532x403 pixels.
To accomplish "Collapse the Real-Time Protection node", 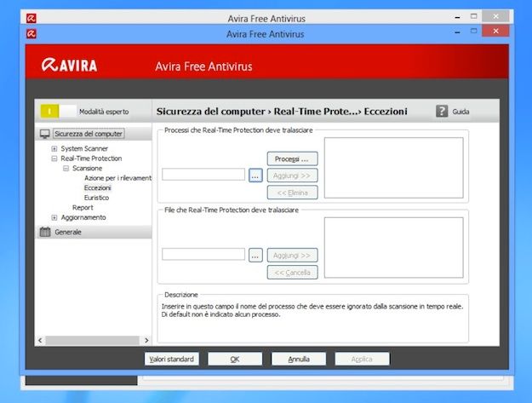I will pos(54,158).
